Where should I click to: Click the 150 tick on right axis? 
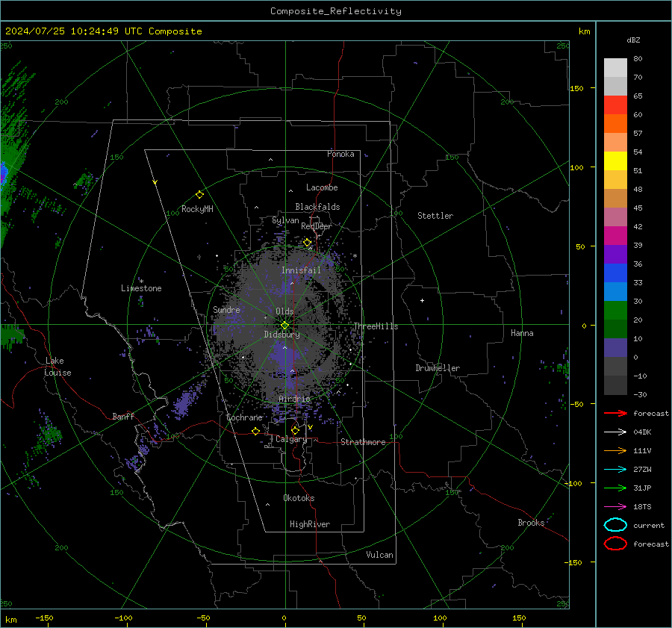(x=576, y=88)
